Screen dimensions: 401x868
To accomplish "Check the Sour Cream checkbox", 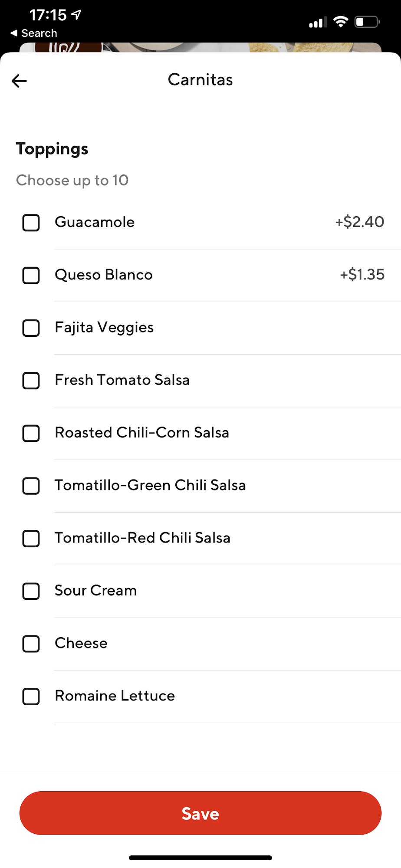I will (x=31, y=591).
